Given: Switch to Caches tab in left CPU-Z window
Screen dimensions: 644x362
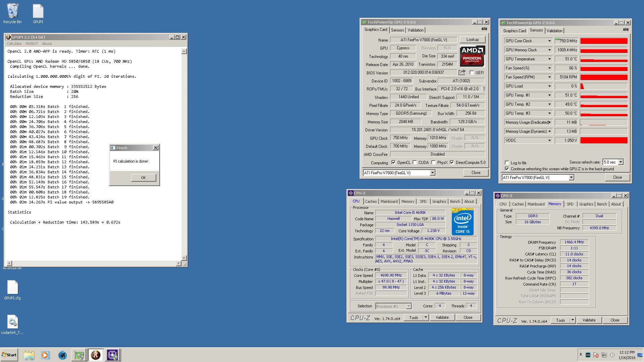Looking at the screenshot, I should (371, 201).
